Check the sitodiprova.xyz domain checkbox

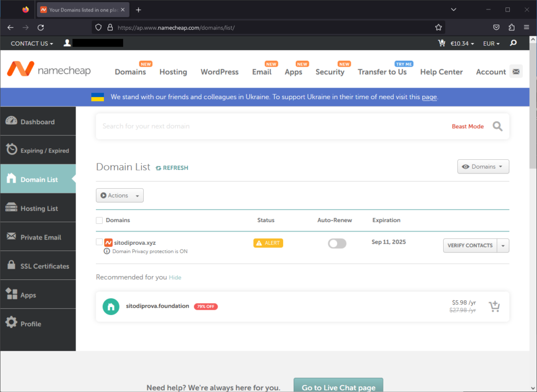(99, 242)
